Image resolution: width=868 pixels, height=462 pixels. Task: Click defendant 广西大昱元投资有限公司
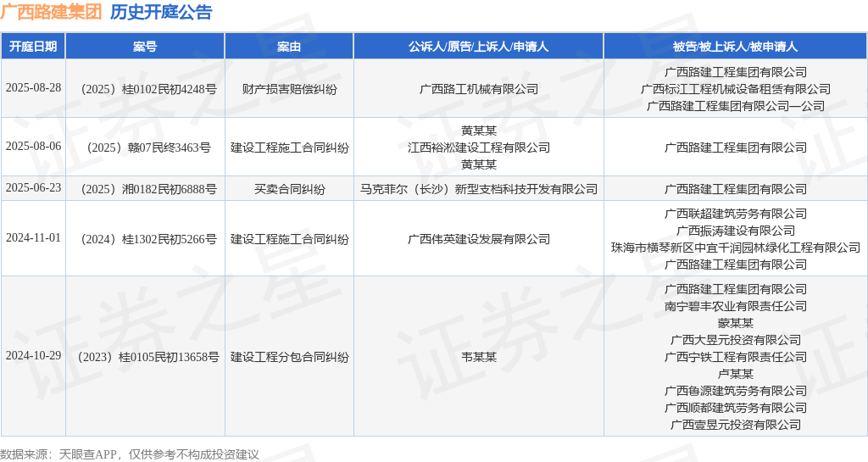coord(736,340)
